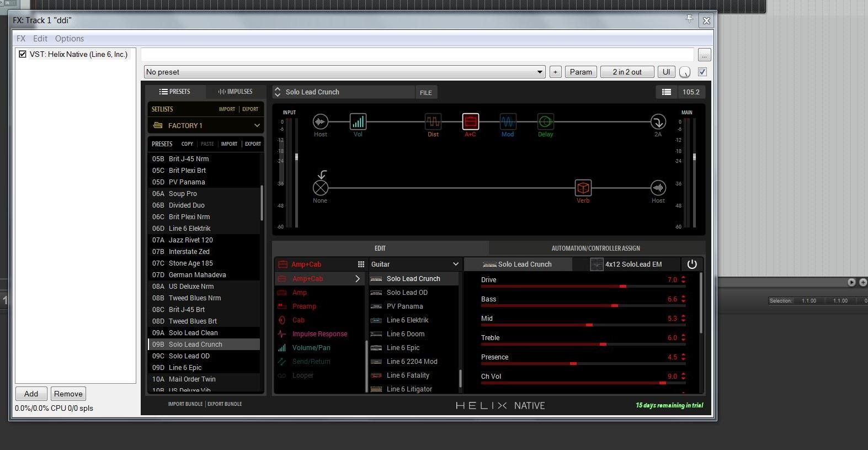
Task: Select preset 07A Jazz Rivet 120
Action: pos(204,240)
